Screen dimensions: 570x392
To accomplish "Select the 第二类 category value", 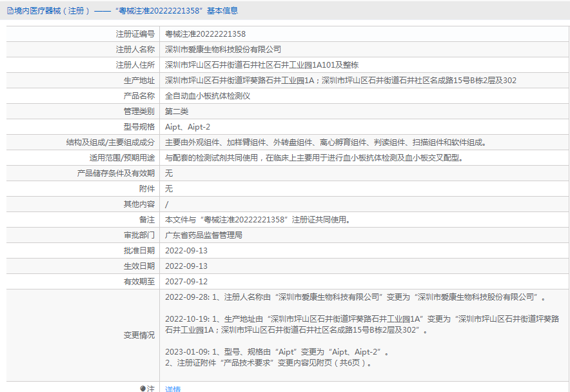I will pyautogui.click(x=177, y=112).
